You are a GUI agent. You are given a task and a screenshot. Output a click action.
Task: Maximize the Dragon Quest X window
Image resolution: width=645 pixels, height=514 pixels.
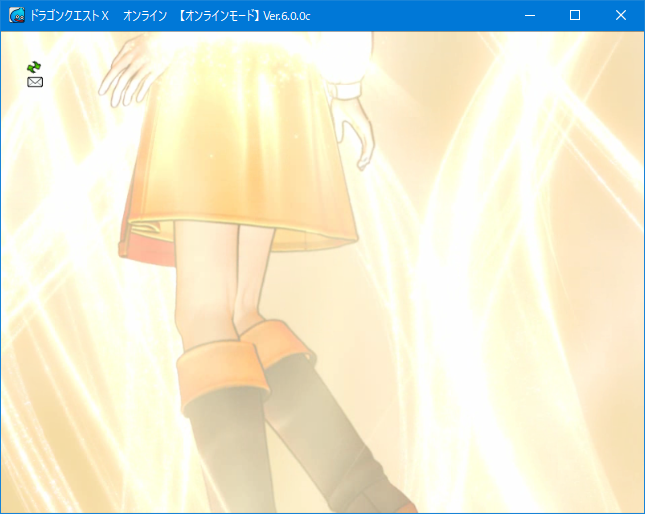tap(575, 16)
